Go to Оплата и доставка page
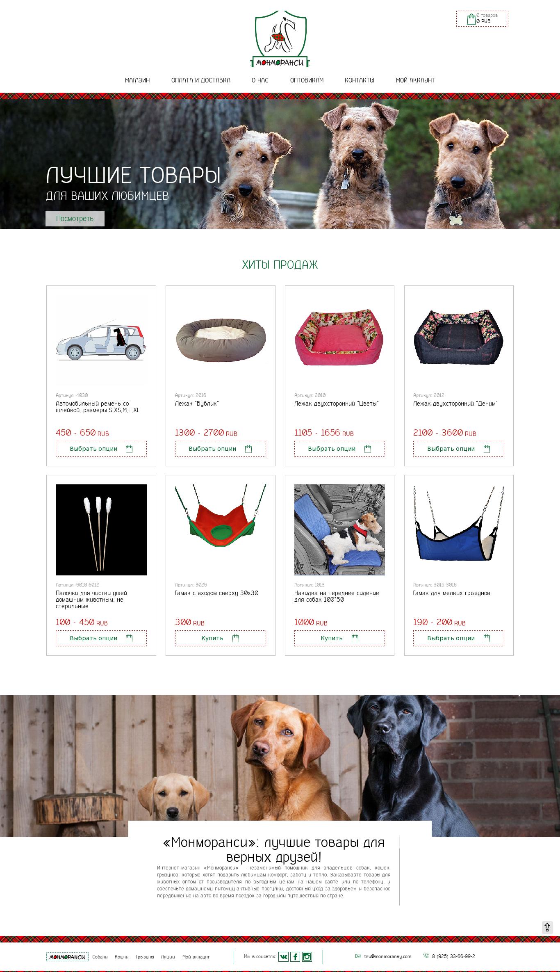 pos(201,80)
